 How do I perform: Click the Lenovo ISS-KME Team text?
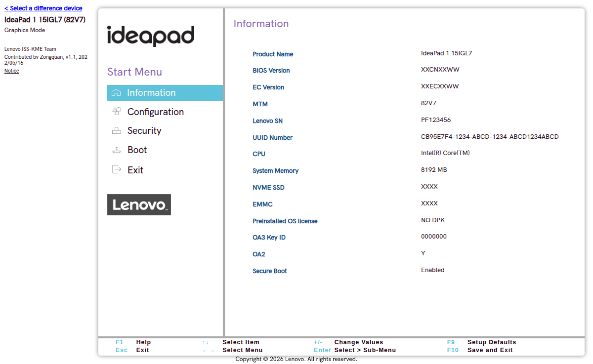pyautogui.click(x=30, y=49)
